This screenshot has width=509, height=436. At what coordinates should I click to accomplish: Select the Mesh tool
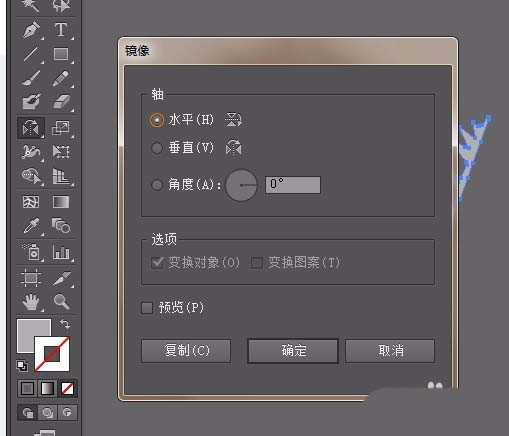tap(31, 202)
